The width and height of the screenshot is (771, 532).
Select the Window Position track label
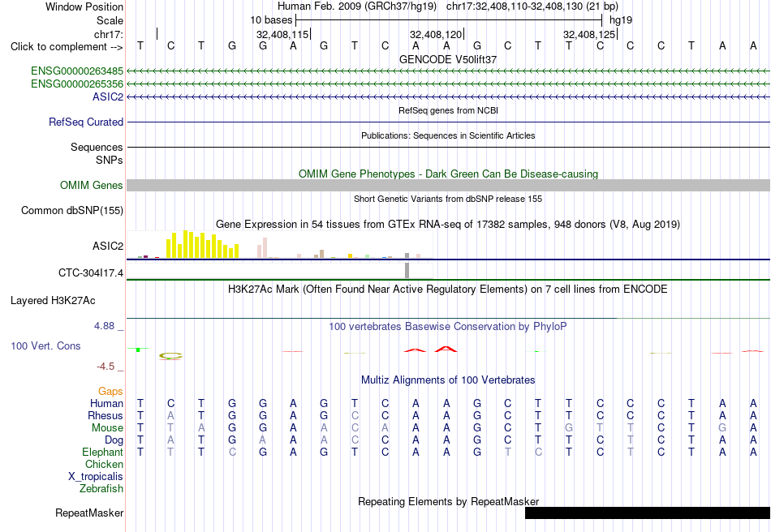tap(84, 6)
